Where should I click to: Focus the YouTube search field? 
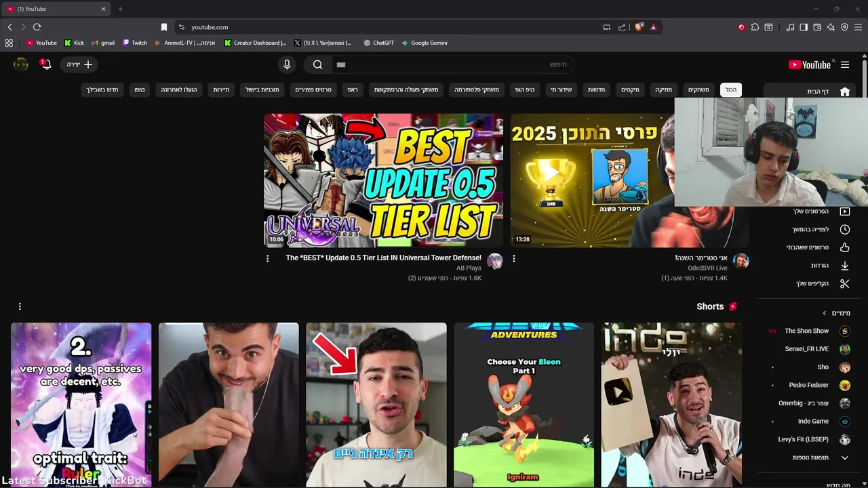pos(454,64)
